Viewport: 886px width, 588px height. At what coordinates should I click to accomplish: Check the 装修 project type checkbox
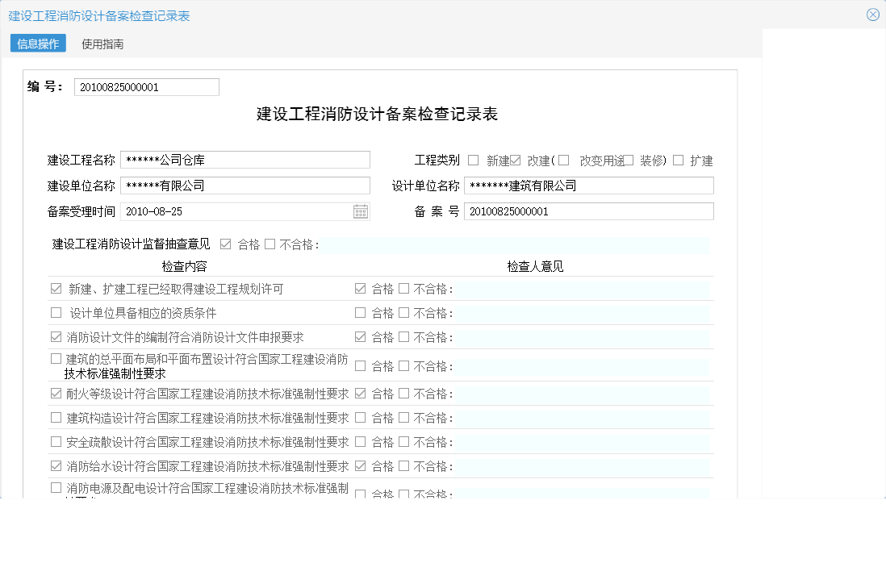pos(627,160)
